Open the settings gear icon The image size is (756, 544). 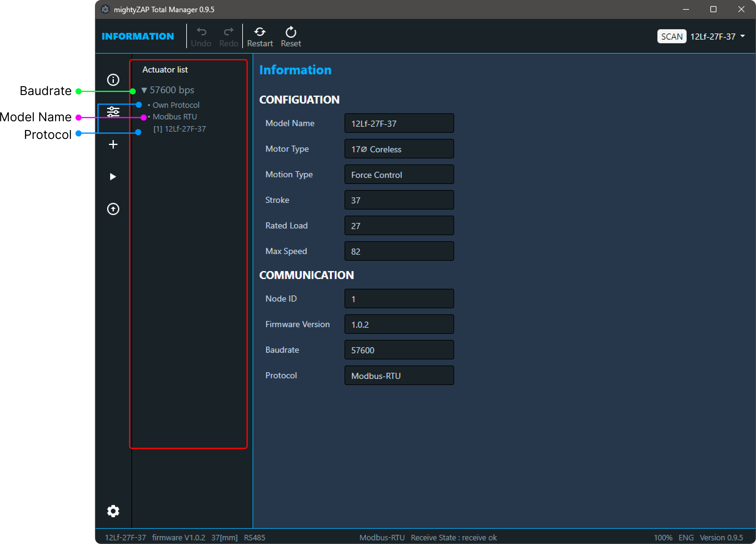[113, 511]
